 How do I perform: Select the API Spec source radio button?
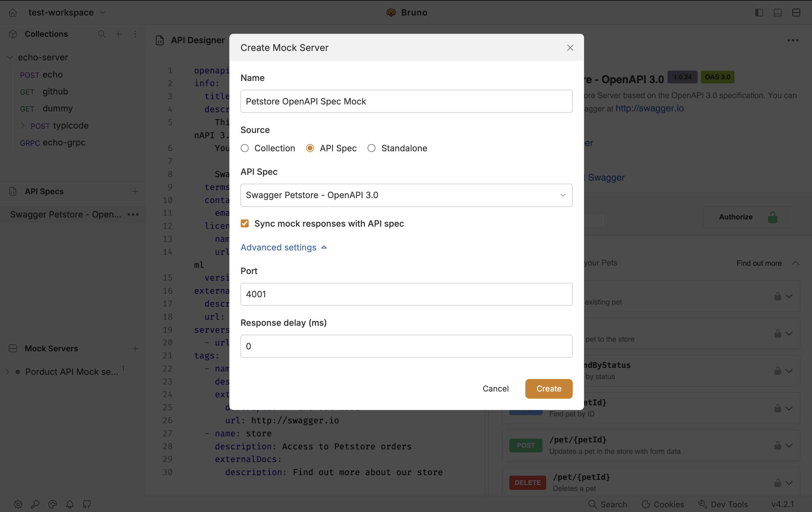310,148
